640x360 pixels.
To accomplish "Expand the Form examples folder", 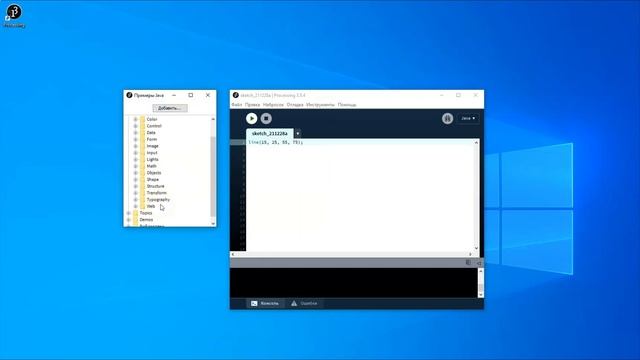I will tap(136, 139).
